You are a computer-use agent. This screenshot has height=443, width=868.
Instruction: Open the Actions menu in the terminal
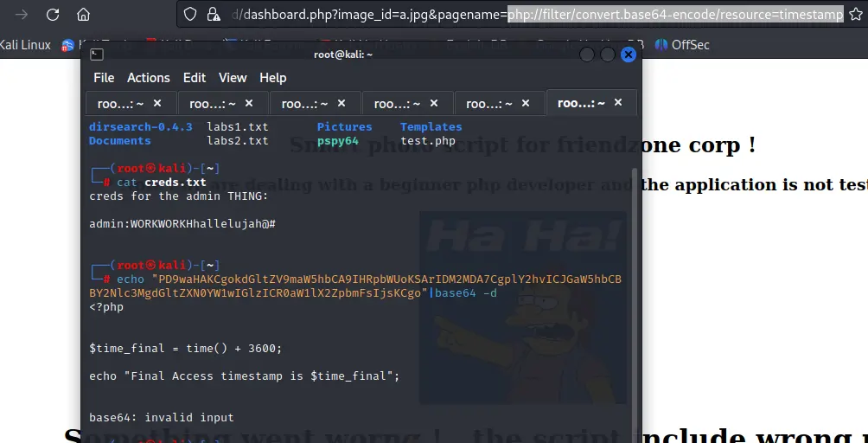pyautogui.click(x=149, y=78)
